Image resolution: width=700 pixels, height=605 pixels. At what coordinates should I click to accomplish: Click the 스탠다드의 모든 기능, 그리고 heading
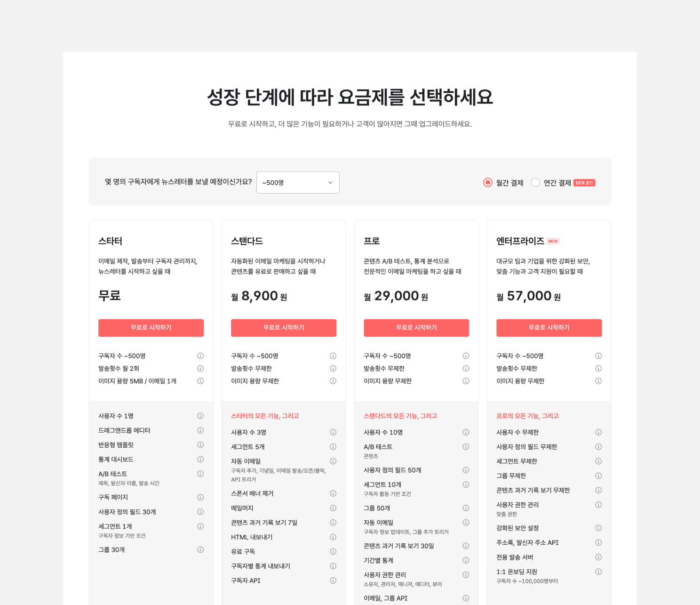[x=400, y=416]
